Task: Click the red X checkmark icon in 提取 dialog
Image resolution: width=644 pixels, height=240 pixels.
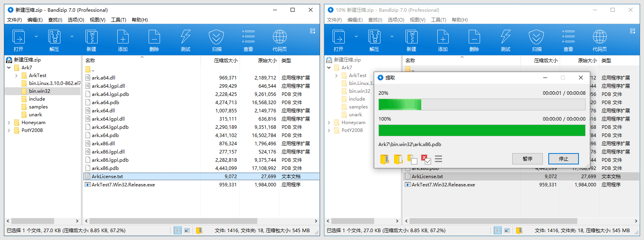Action: click(426, 159)
